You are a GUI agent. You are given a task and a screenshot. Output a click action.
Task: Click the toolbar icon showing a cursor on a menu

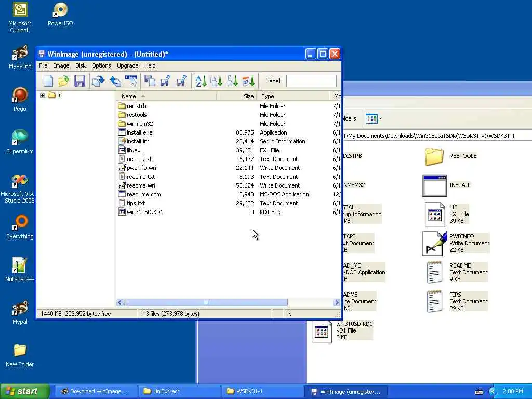[x=131, y=81]
